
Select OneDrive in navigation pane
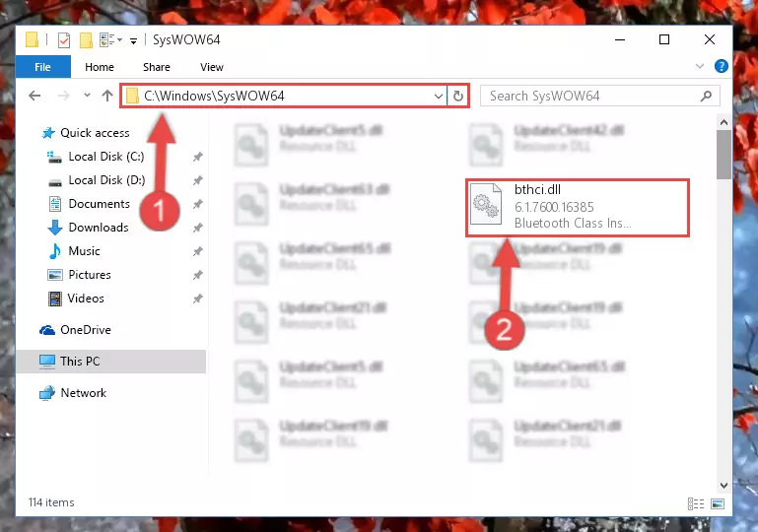point(85,330)
